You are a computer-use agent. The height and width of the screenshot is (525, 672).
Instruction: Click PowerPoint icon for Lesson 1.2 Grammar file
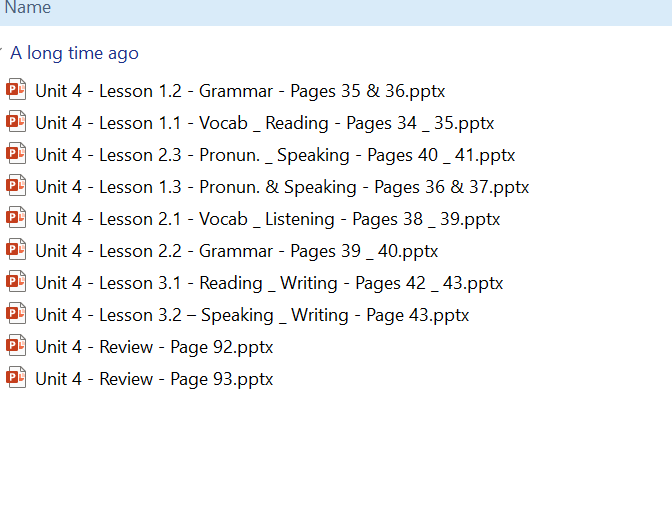coord(16,91)
